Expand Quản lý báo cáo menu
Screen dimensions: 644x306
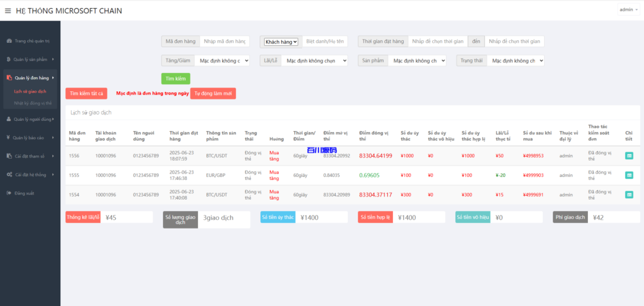click(x=30, y=138)
